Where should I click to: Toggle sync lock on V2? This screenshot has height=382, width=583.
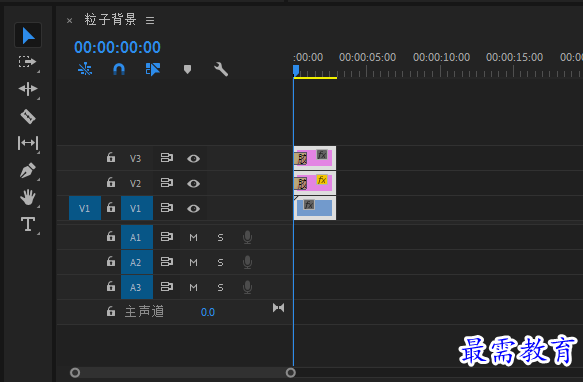click(167, 183)
